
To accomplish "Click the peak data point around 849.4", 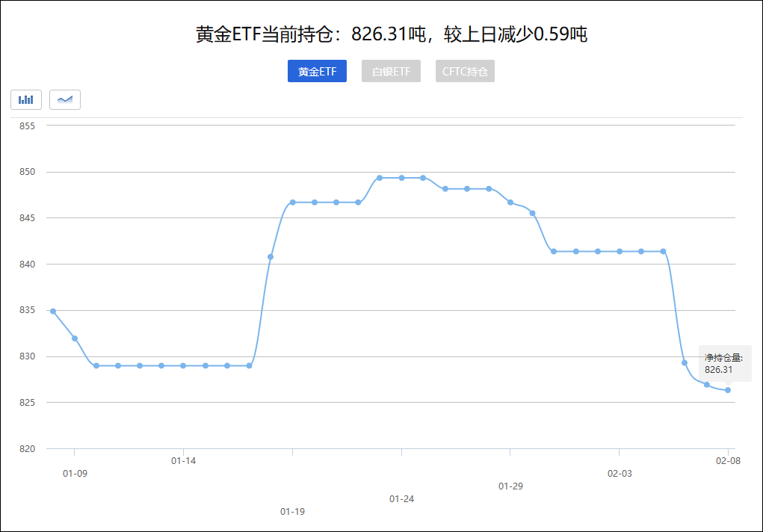I will [x=401, y=178].
